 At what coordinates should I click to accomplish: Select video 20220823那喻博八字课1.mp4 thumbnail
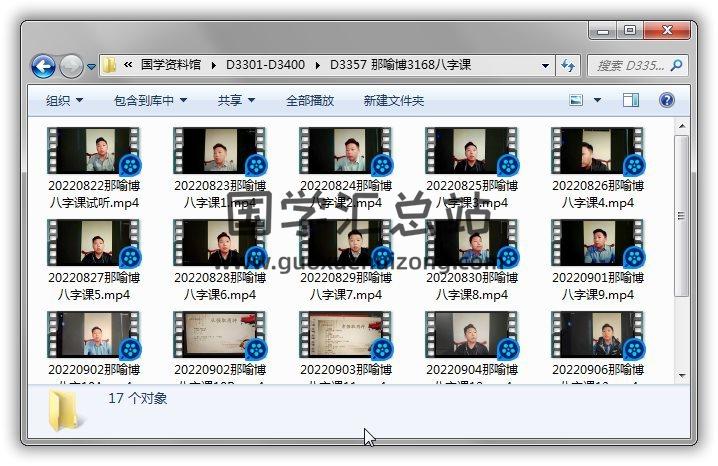click(220, 151)
